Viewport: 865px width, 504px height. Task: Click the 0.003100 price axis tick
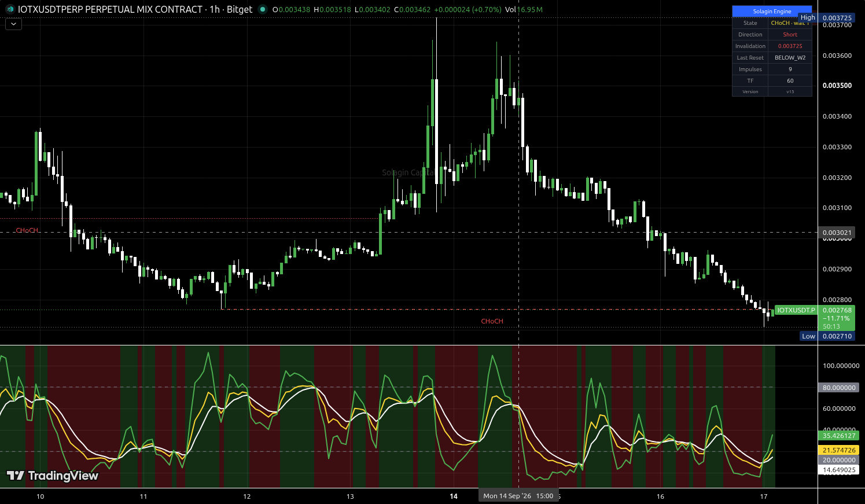click(x=837, y=208)
